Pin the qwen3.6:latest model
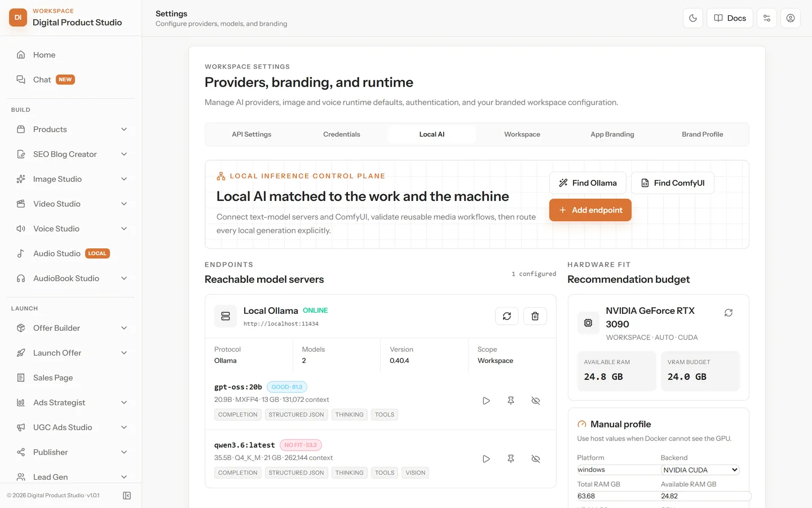Screen dimensions: 812x508 coord(511,459)
